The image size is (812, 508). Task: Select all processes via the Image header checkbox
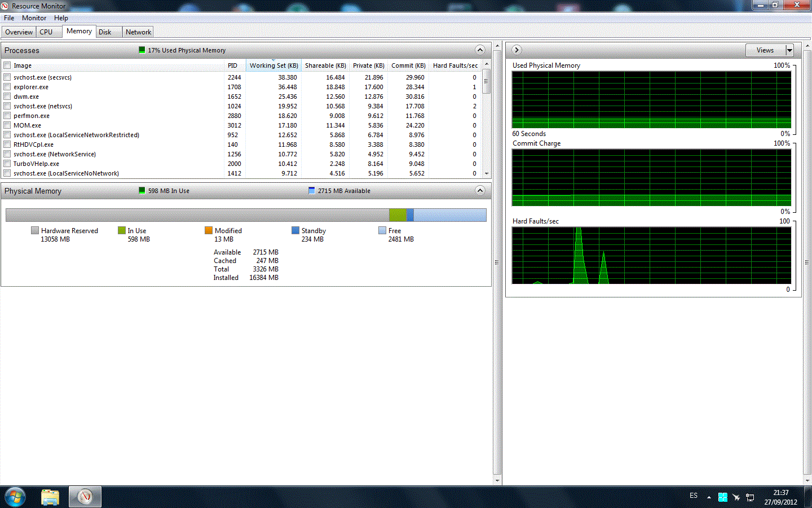point(7,65)
